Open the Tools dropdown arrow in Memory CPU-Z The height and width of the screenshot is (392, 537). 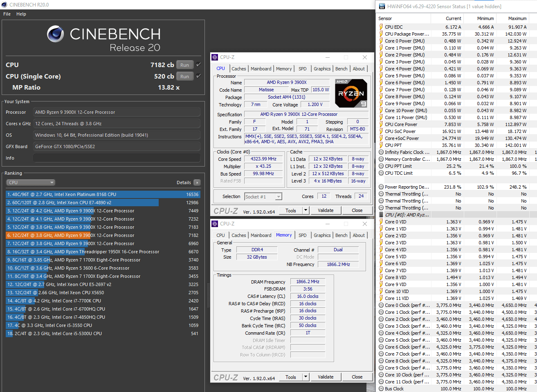[306, 377]
